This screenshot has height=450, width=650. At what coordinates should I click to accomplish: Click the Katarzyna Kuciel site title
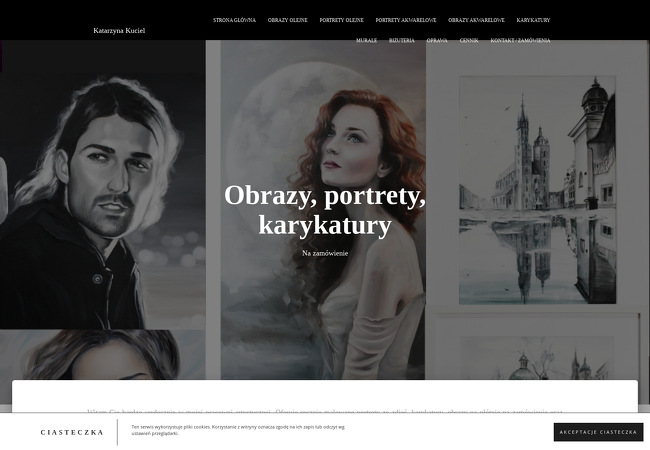click(119, 30)
